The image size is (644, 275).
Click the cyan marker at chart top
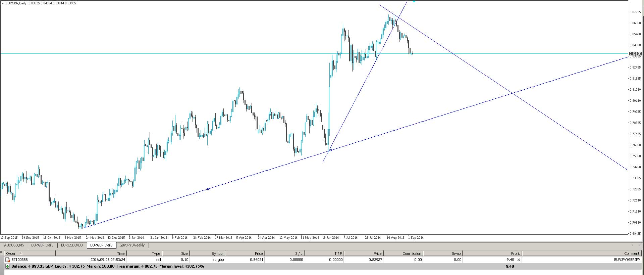pyautogui.click(x=414, y=1)
